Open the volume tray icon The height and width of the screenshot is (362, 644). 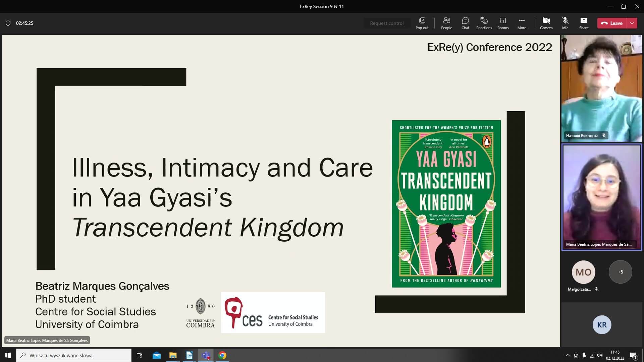[600, 355]
